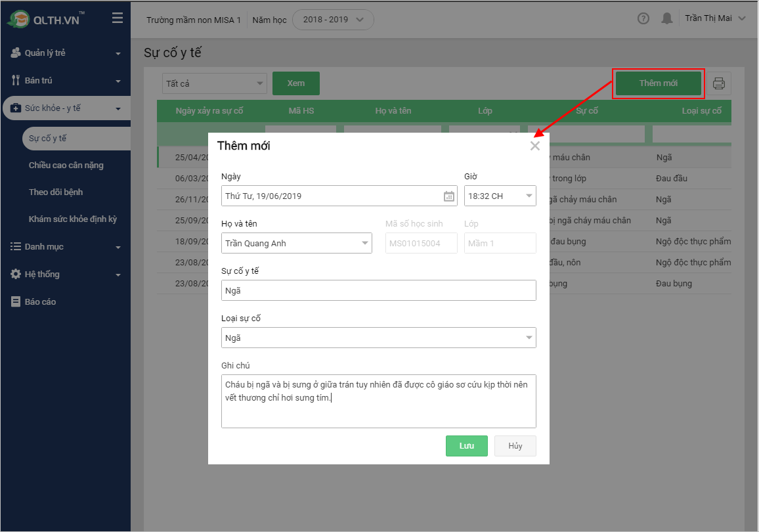Click Ngày date input field

(x=339, y=196)
